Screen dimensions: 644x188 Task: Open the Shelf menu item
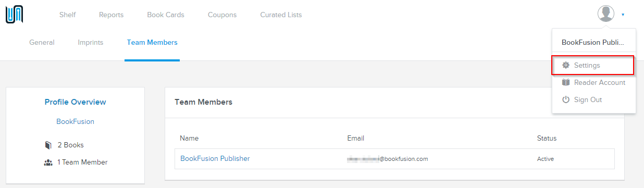67,15
